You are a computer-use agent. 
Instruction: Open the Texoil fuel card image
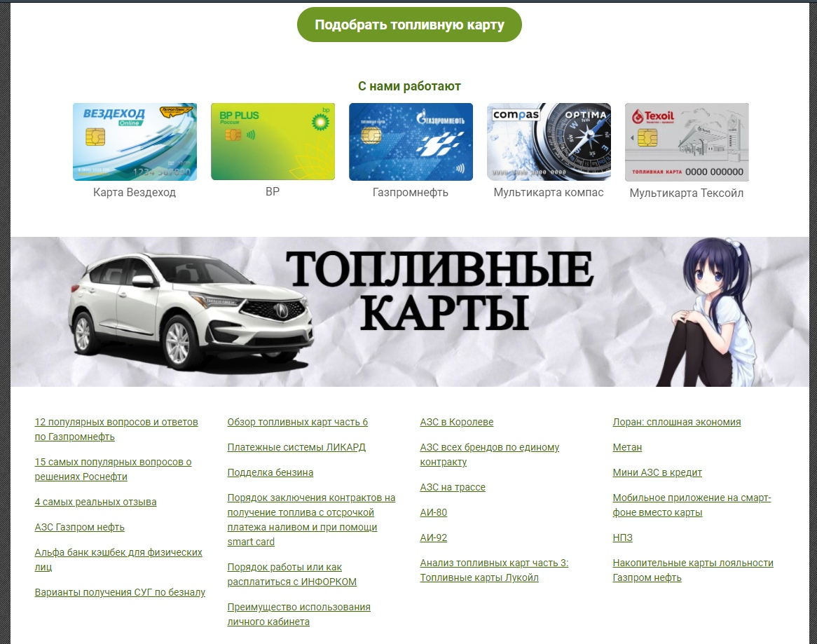coord(687,142)
